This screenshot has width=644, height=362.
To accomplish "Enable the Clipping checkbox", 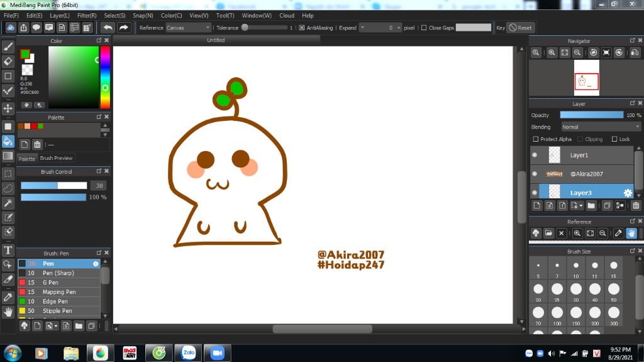I will point(580,139).
